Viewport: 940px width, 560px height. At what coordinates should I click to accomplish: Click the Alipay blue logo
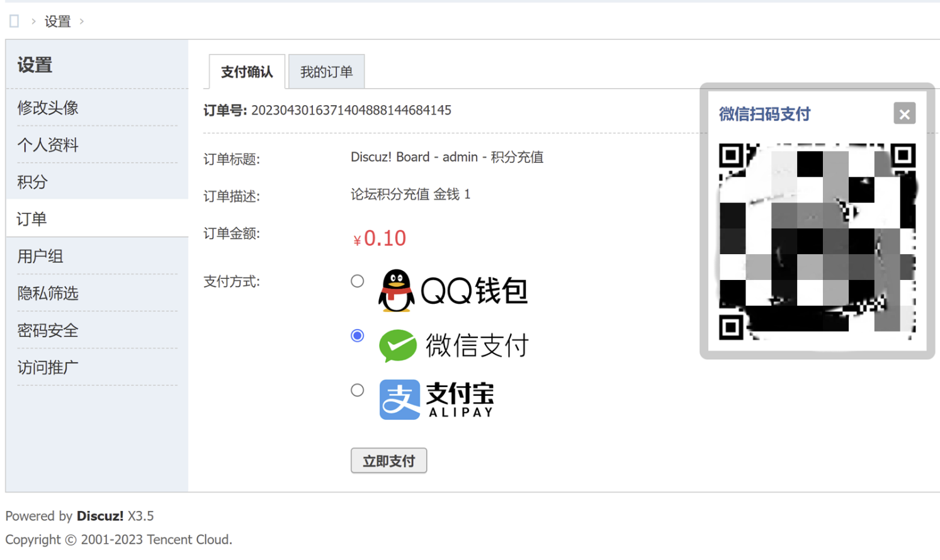point(400,400)
